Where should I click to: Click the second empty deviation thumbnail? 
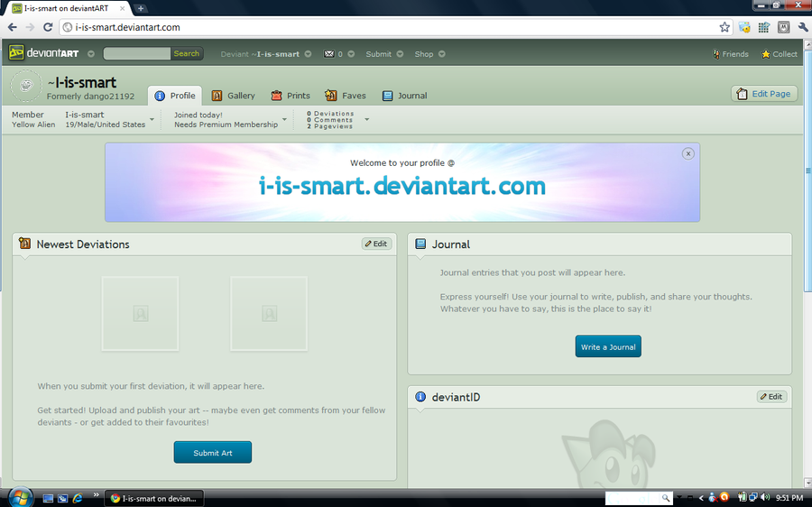point(269,313)
